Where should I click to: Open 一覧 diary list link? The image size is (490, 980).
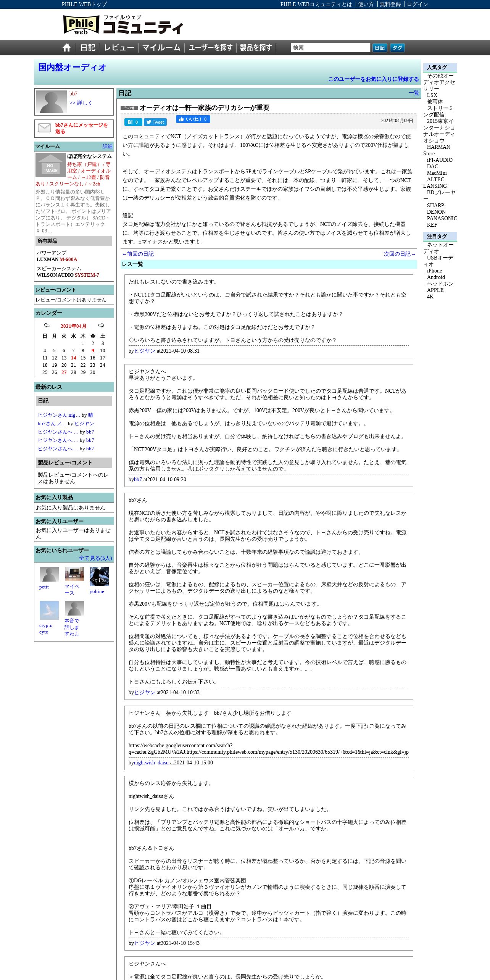coord(414,93)
